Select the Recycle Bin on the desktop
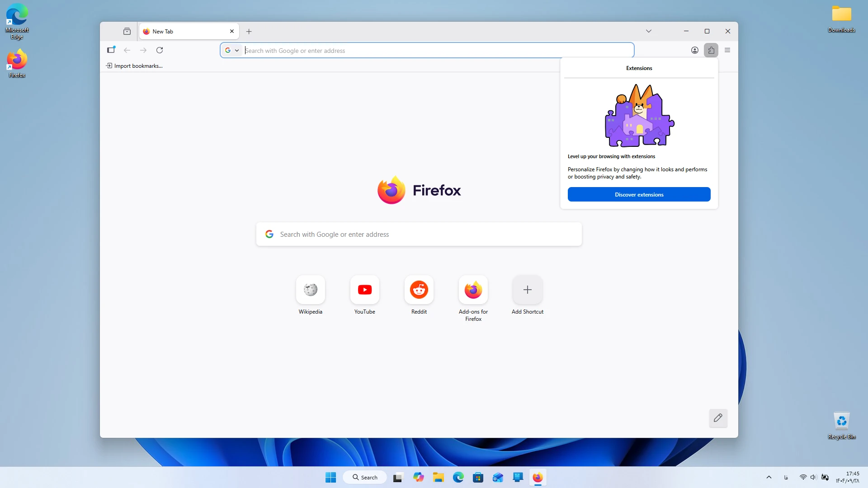The height and width of the screenshot is (488, 868). pos(842,425)
